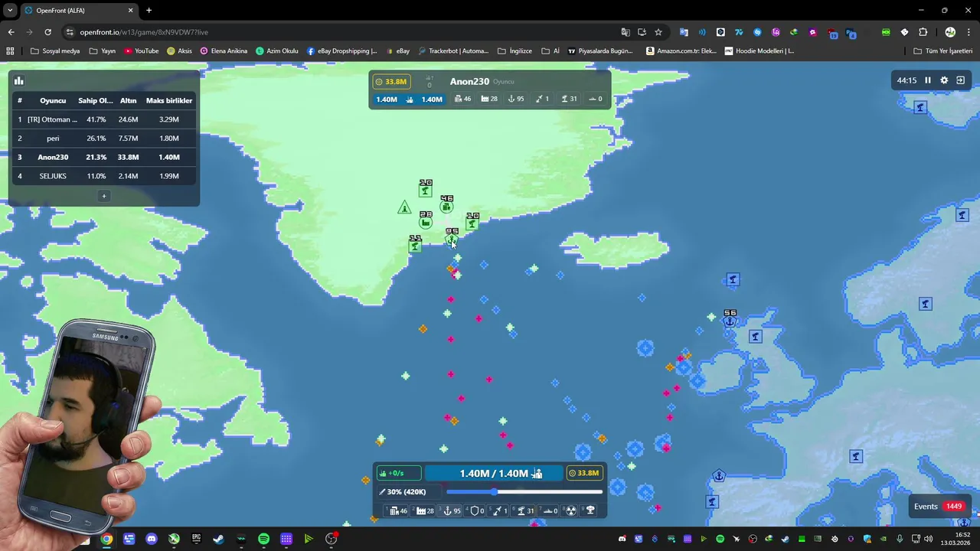
Task: Open the İngilizce bookmarks folder
Action: [x=514, y=51]
